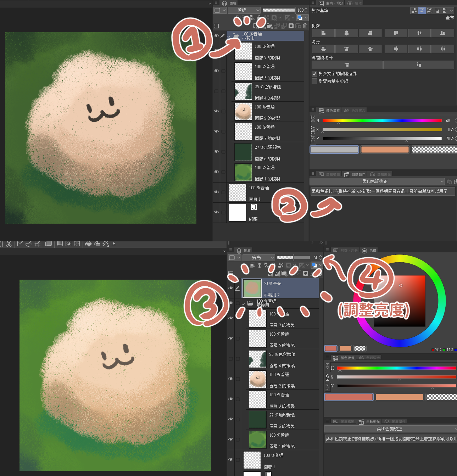Select the gray main color swatch

pyautogui.click(x=334, y=150)
